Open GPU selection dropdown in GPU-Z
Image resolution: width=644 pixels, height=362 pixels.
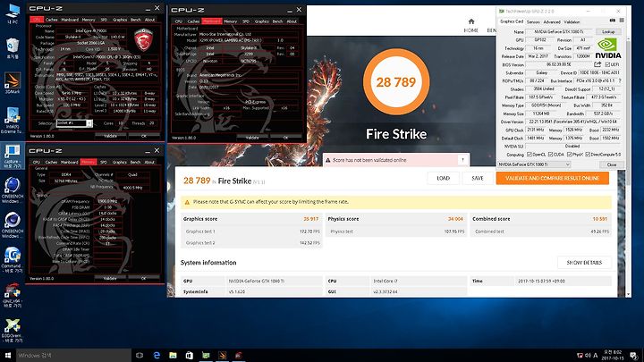(534, 164)
